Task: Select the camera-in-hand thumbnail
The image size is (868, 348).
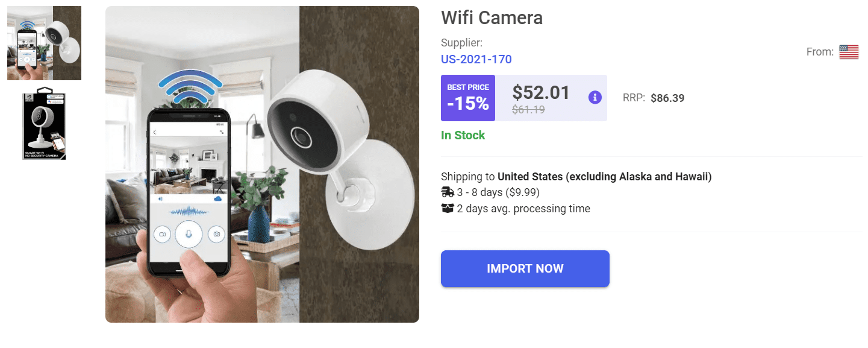Action: [43, 42]
